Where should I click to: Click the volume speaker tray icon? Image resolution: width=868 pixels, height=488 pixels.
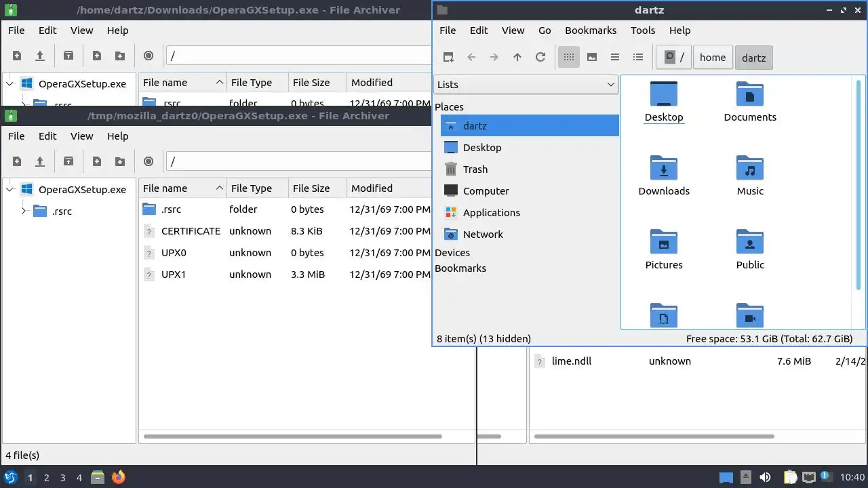[765, 477]
